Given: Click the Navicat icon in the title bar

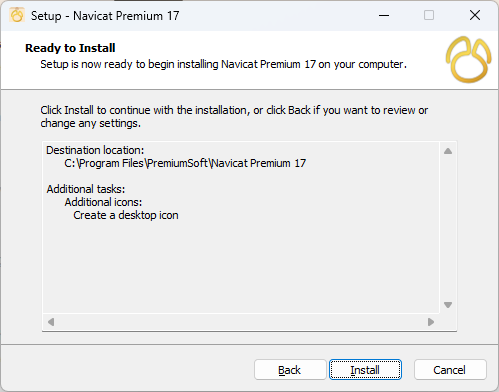Looking at the screenshot, I should (x=17, y=15).
